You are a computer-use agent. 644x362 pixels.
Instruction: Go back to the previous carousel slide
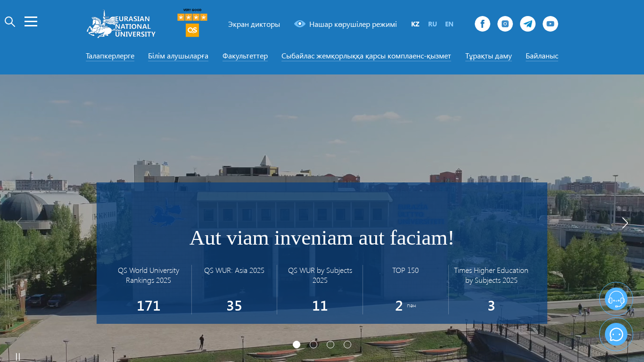(19, 223)
